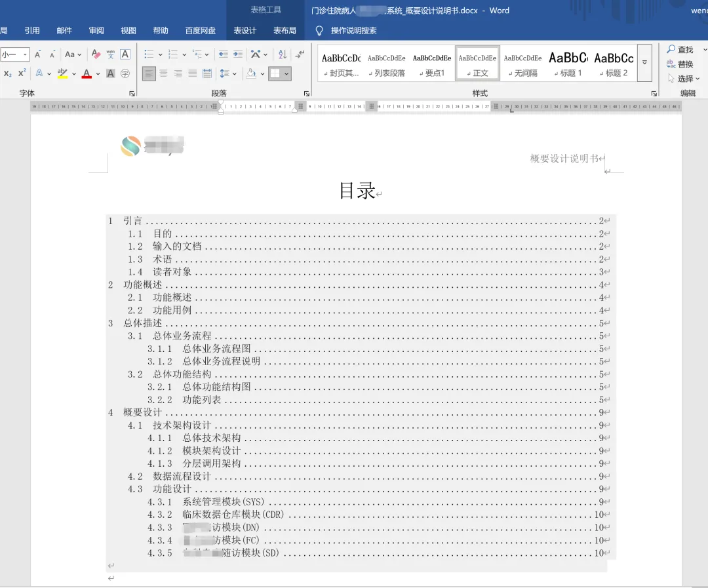Toggle character shading

111,73
